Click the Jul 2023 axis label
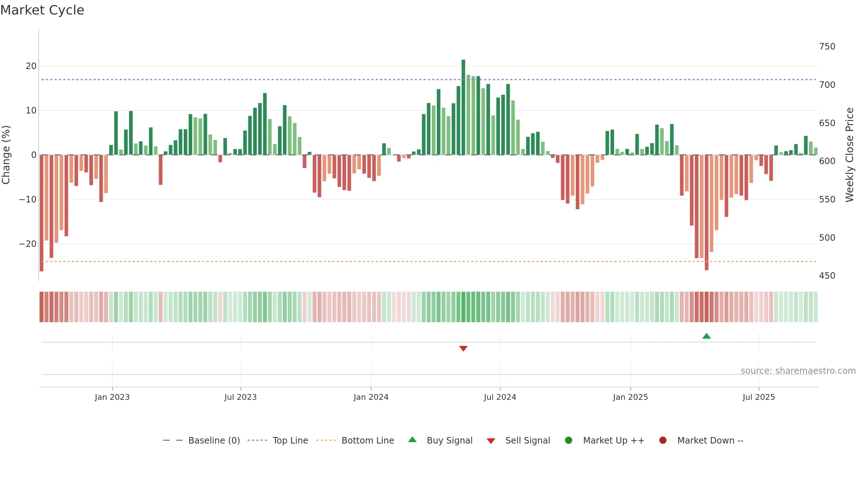868x488 pixels. pos(241,397)
